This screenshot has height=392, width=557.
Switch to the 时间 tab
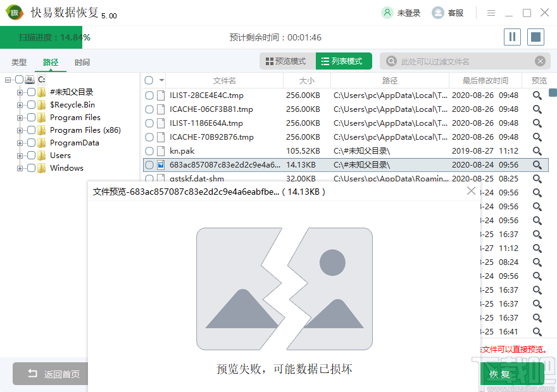tap(82, 63)
